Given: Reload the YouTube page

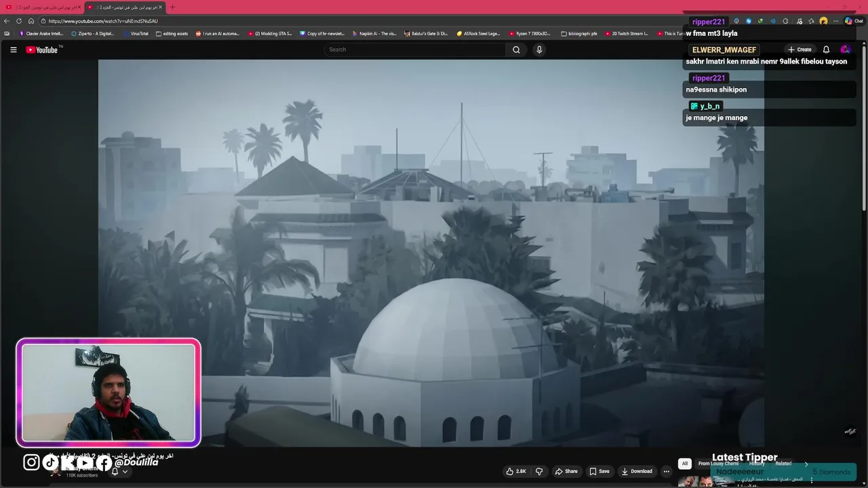Looking at the screenshot, I should pos(19,21).
